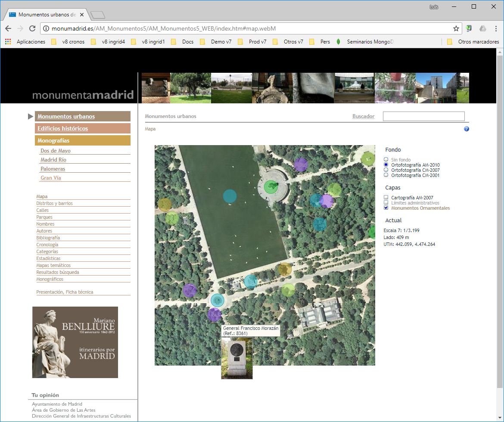Select the Sin fondo background option
The image size is (504, 422).
pos(386,160)
